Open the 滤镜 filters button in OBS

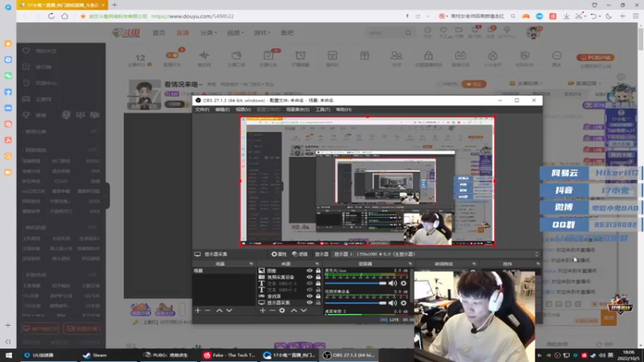coord(299,254)
